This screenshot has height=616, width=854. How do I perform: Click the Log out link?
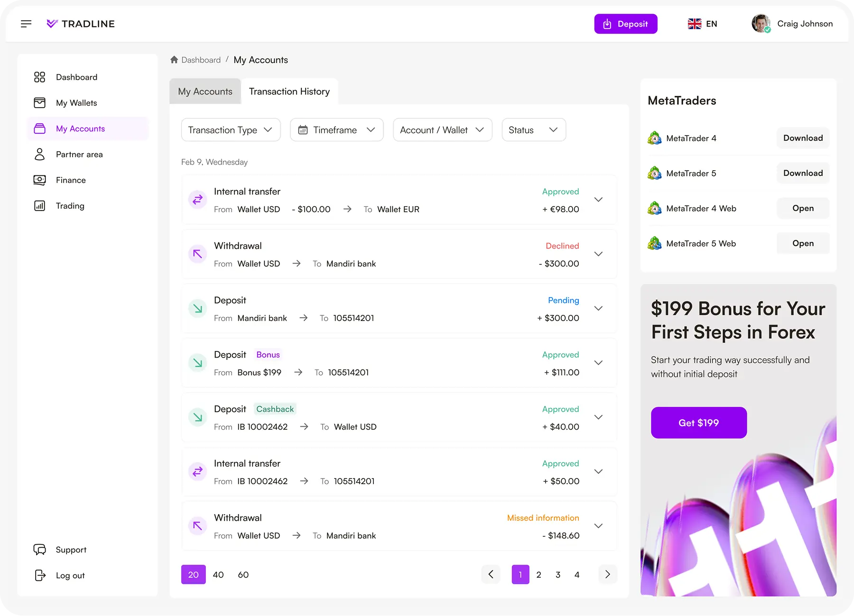(70, 575)
